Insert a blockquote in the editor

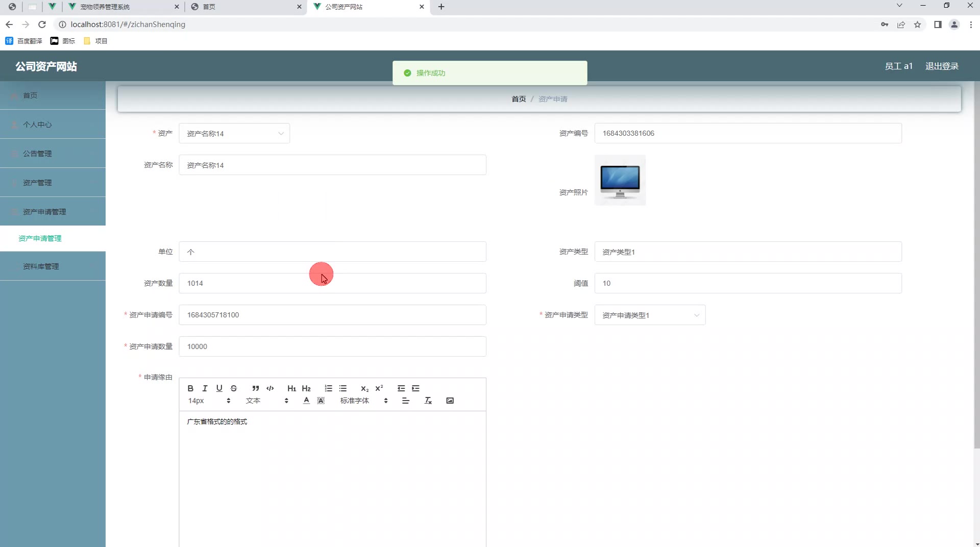(x=256, y=388)
